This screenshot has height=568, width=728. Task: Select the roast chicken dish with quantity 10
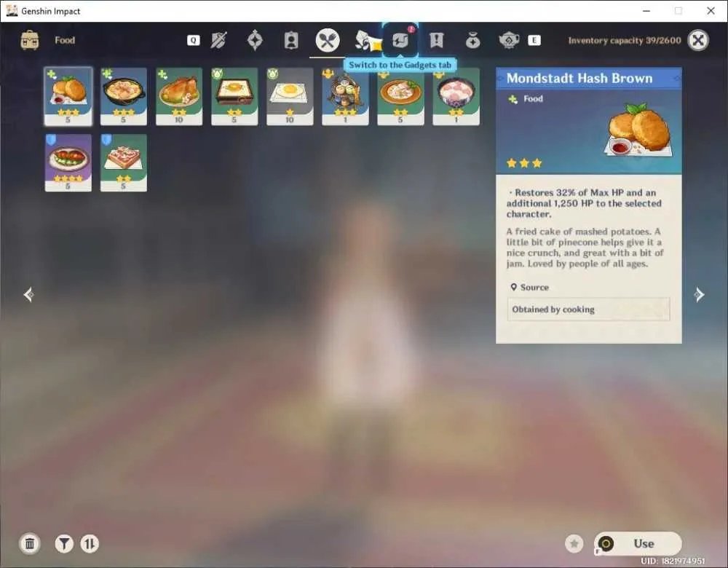coord(179,96)
